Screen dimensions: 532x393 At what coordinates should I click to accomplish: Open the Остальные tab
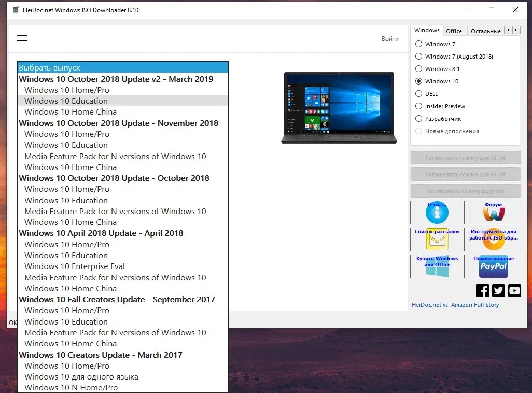pos(485,31)
